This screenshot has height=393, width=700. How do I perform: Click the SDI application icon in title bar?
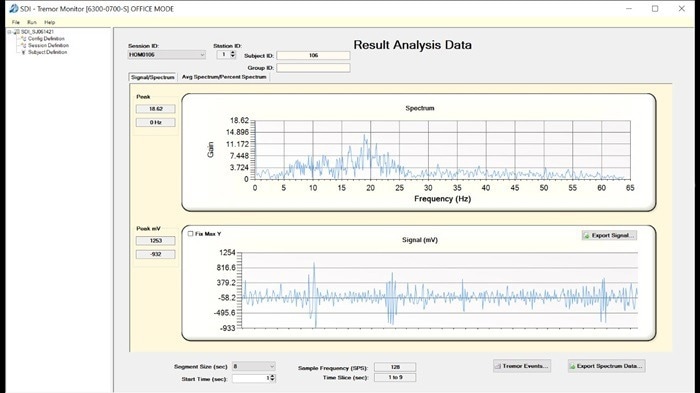pos(14,8)
